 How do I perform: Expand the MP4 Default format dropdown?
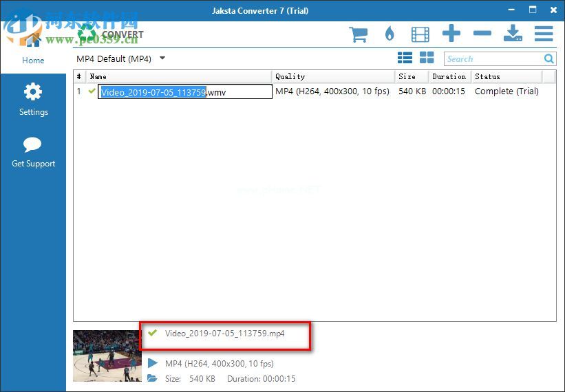[x=162, y=58]
